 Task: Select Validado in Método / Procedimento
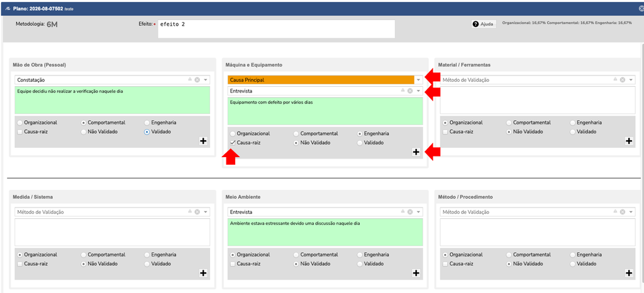coord(572,264)
